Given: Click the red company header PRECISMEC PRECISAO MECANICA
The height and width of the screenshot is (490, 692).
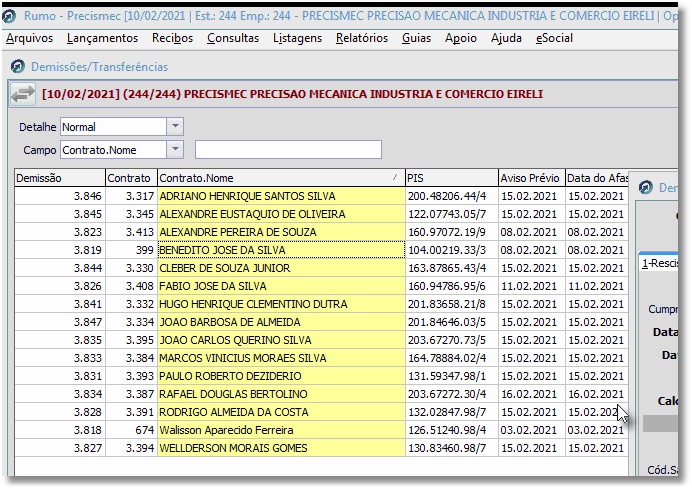Looking at the screenshot, I should point(292,94).
